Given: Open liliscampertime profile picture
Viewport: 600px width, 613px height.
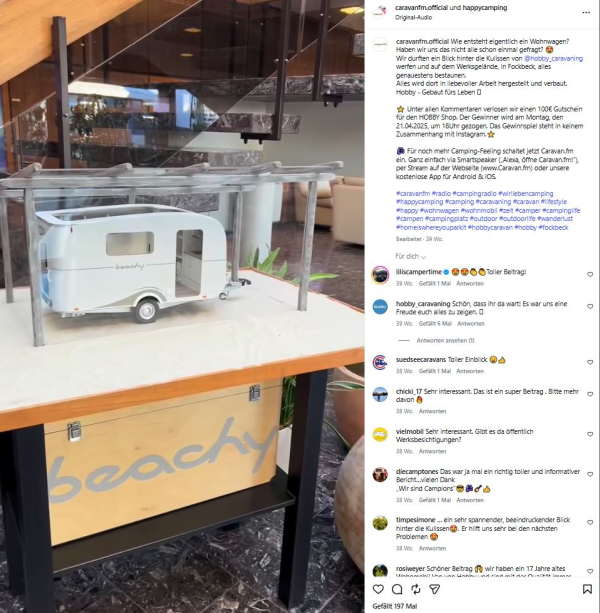Looking at the screenshot, I should (380, 275).
